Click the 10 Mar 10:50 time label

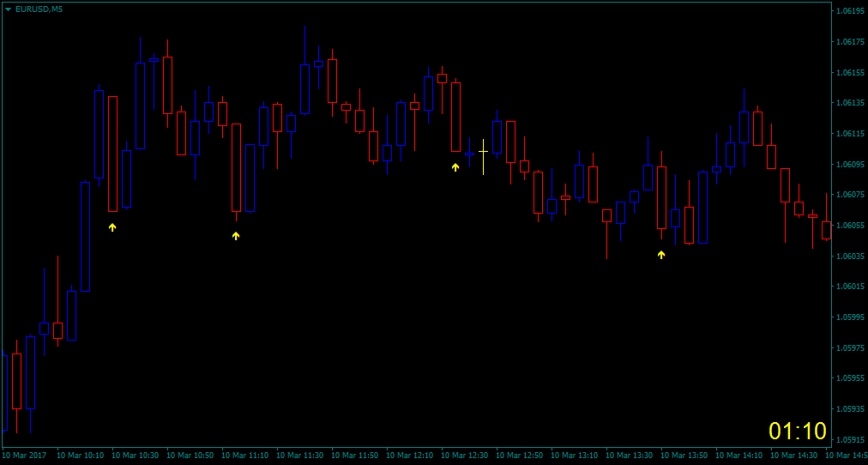tap(190, 456)
